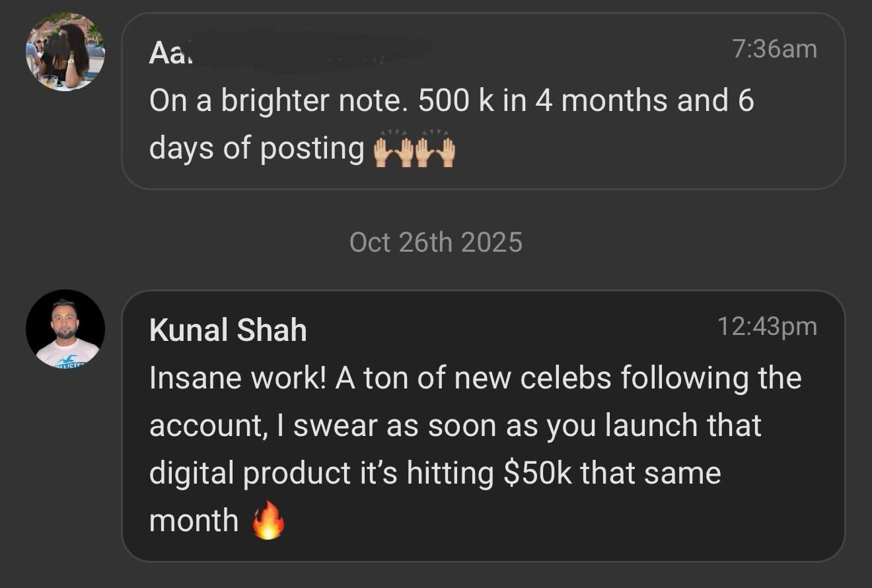Click the second raised hands emoji
This screenshot has width=872, height=588.
[435, 151]
